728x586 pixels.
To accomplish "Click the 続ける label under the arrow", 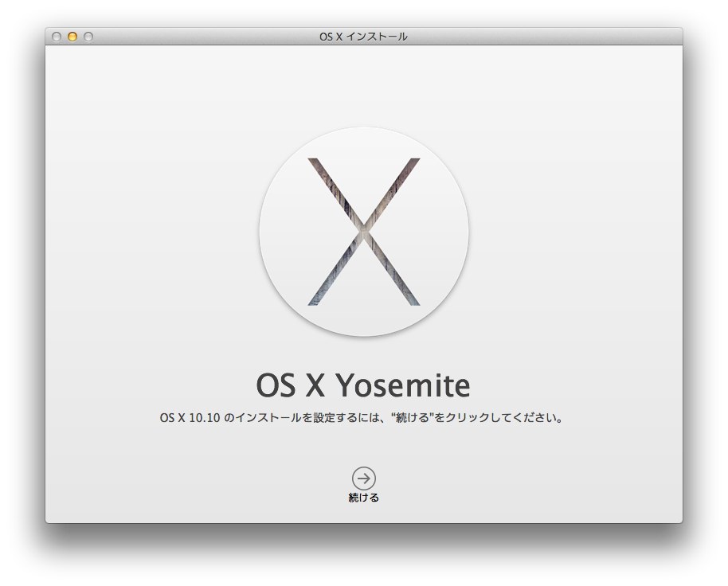I will [363, 498].
